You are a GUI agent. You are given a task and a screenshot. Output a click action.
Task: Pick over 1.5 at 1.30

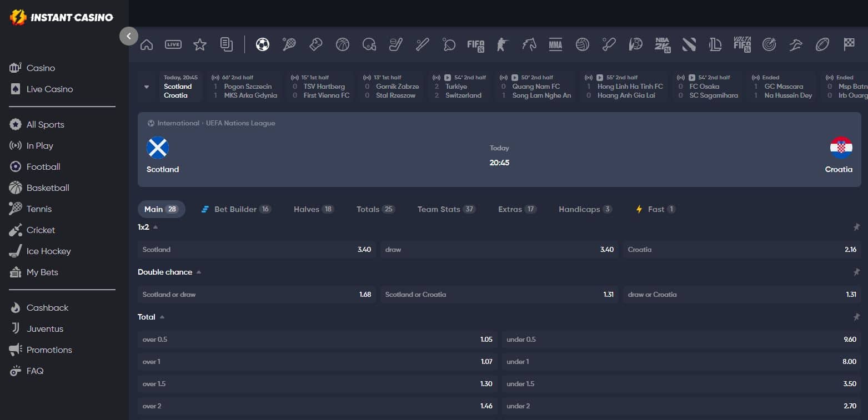318,384
